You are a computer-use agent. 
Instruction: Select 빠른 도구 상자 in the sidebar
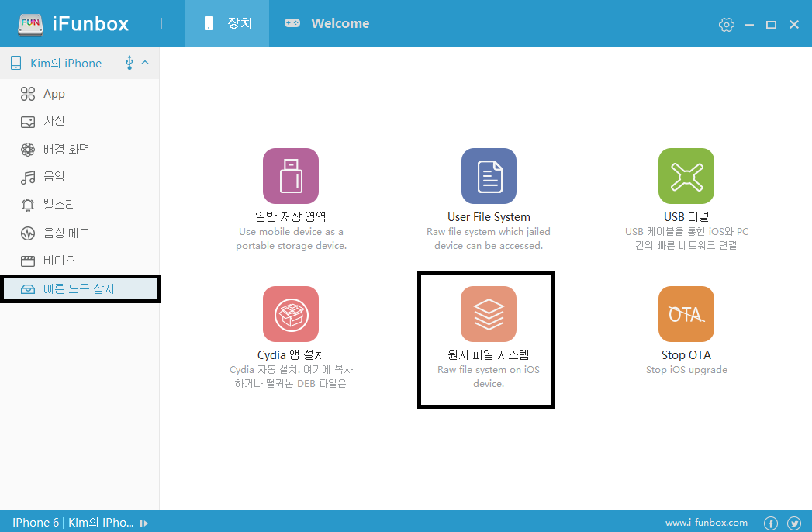80,289
